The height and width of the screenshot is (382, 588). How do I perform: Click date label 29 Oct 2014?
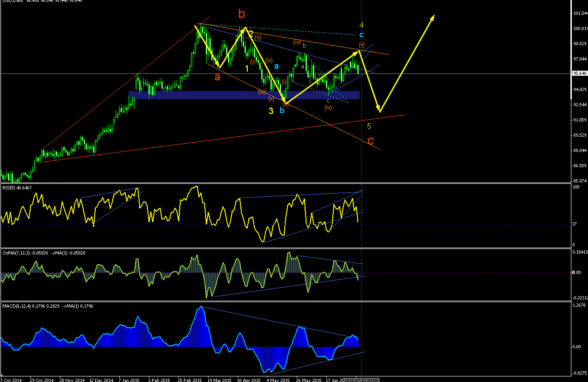point(41,380)
